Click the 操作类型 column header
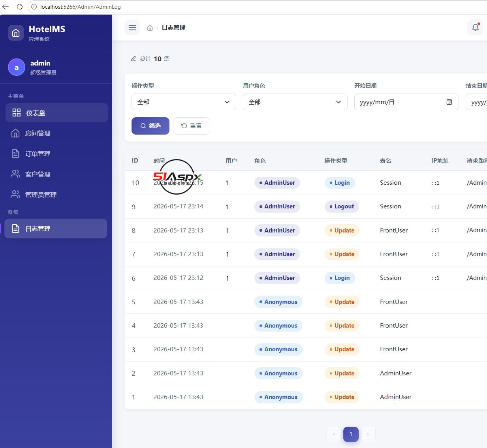This screenshot has width=487, height=448. [336, 161]
